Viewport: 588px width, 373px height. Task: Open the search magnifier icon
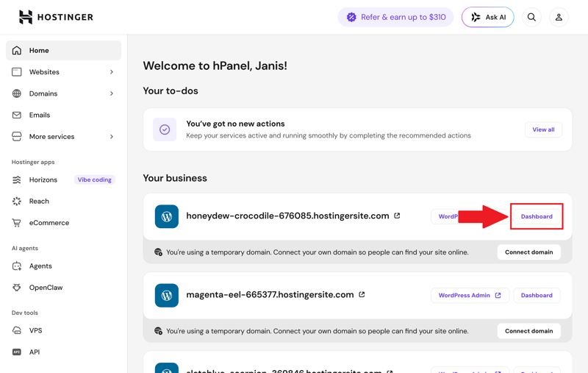point(531,17)
